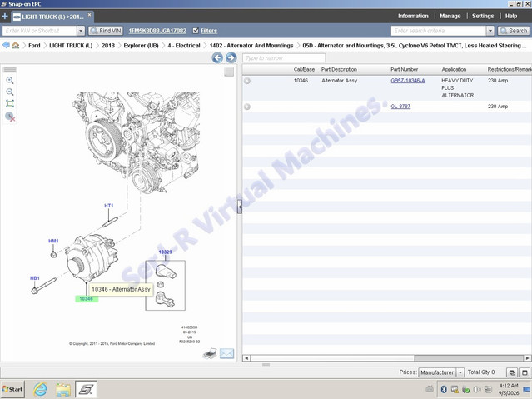Image resolution: width=532 pixels, height=399 pixels.
Task: Expand the VIN shortcut dropdown arrow
Action: click(81, 31)
